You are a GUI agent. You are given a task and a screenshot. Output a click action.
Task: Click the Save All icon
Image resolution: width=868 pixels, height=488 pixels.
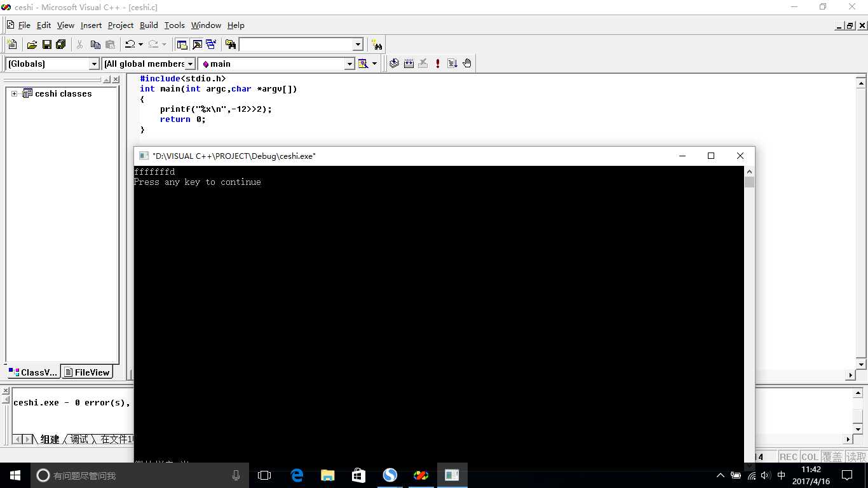pyautogui.click(x=61, y=44)
